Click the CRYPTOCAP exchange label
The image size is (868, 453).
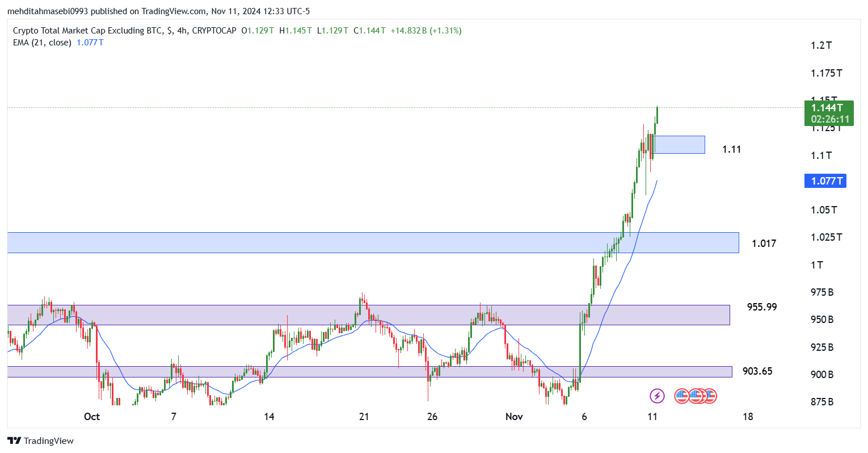point(214,31)
